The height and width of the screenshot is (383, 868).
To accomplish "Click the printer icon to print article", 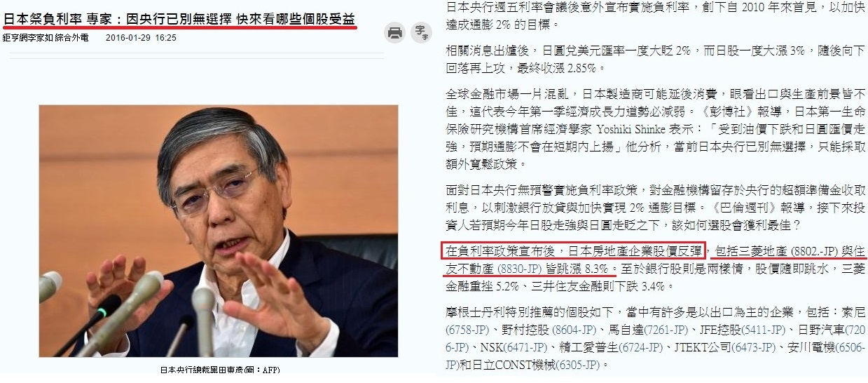I will 395,32.
